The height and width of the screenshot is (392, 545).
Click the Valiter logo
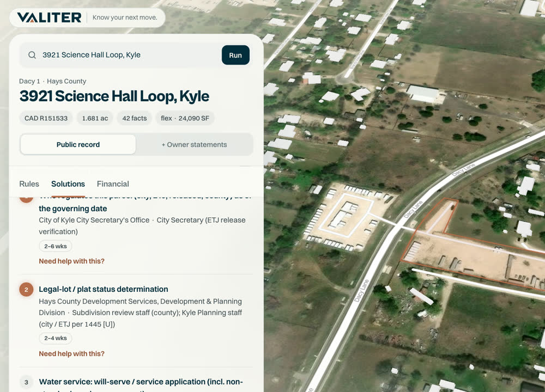click(x=49, y=17)
